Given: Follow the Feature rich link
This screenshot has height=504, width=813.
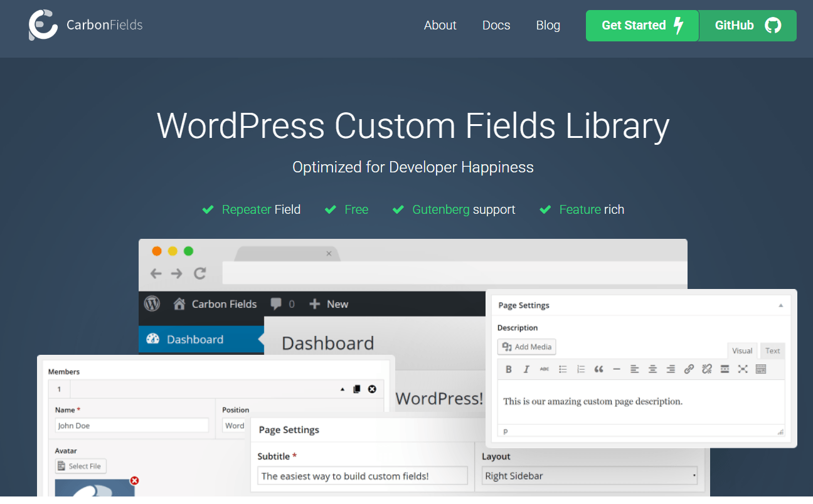Looking at the screenshot, I should tap(592, 209).
